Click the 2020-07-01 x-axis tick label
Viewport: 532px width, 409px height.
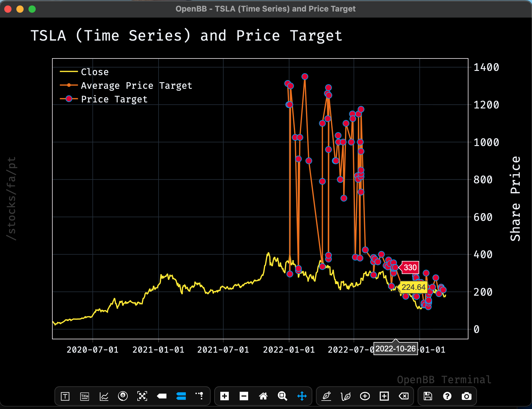click(93, 350)
